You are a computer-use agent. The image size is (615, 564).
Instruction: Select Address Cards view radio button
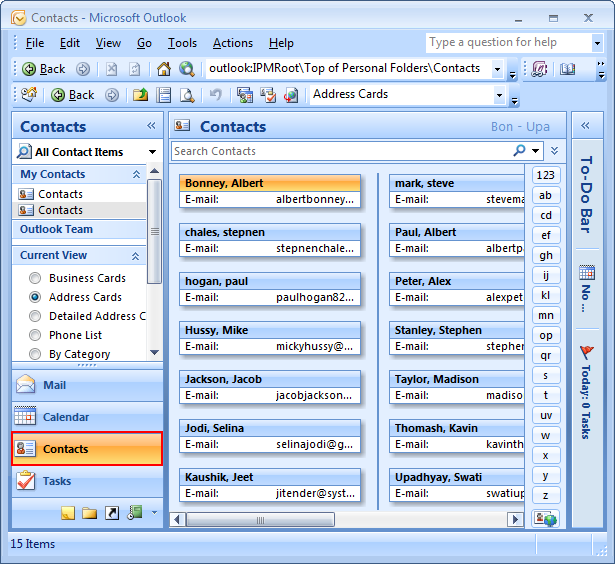click(x=35, y=297)
